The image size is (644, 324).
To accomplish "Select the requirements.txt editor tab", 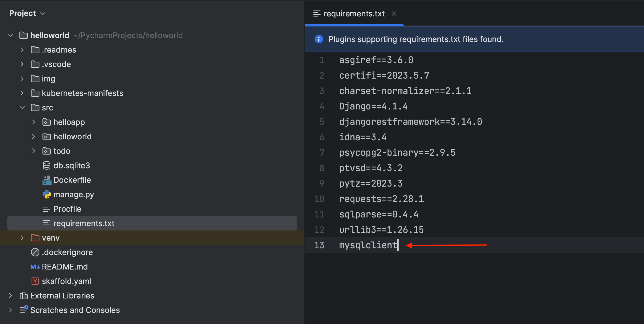I will (354, 14).
